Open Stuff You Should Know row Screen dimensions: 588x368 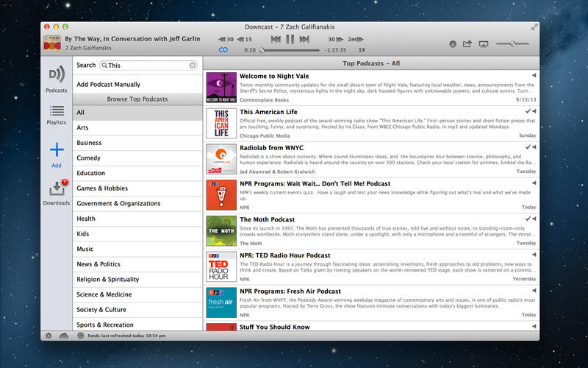click(x=371, y=326)
